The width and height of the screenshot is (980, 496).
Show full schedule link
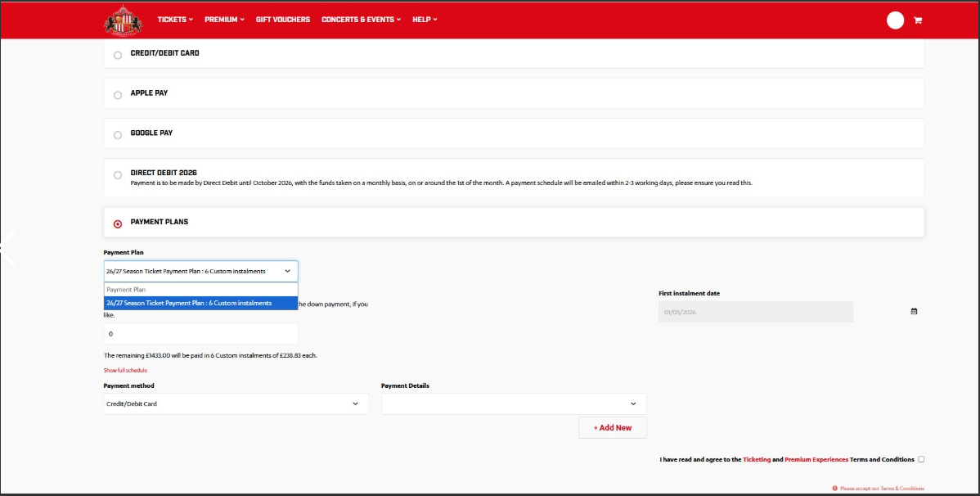125,371
